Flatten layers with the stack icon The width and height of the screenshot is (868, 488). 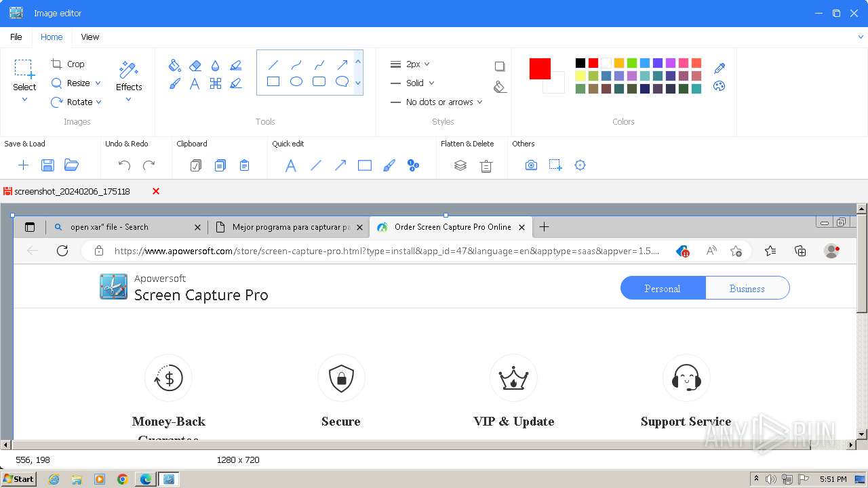pyautogui.click(x=460, y=165)
